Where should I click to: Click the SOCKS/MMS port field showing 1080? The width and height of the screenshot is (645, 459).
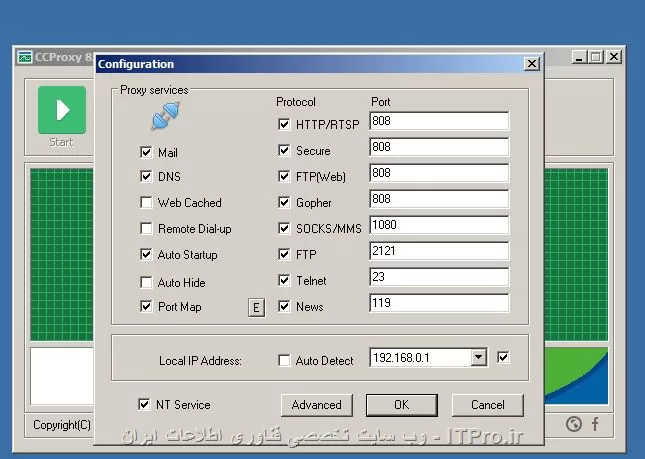[x=439, y=225]
